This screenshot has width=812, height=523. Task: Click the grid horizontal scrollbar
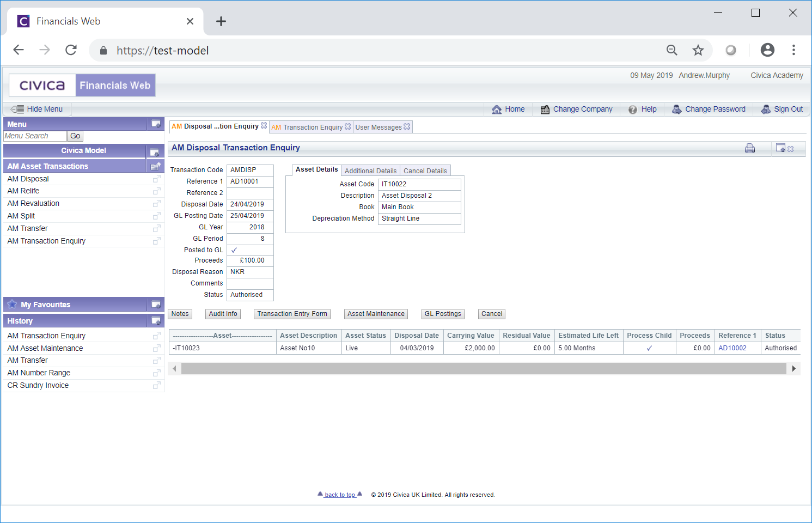coord(484,369)
